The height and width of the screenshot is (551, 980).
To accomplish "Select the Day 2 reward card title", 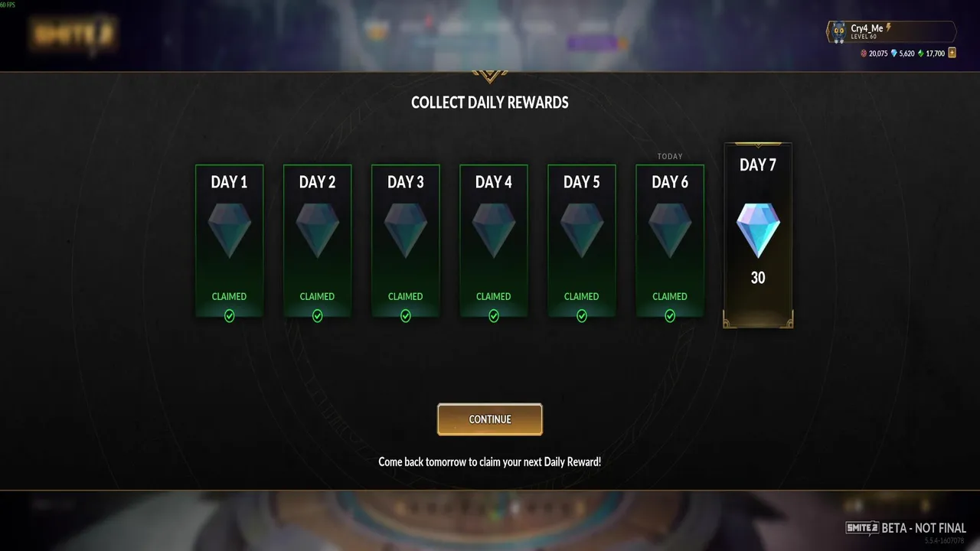I will [x=317, y=182].
